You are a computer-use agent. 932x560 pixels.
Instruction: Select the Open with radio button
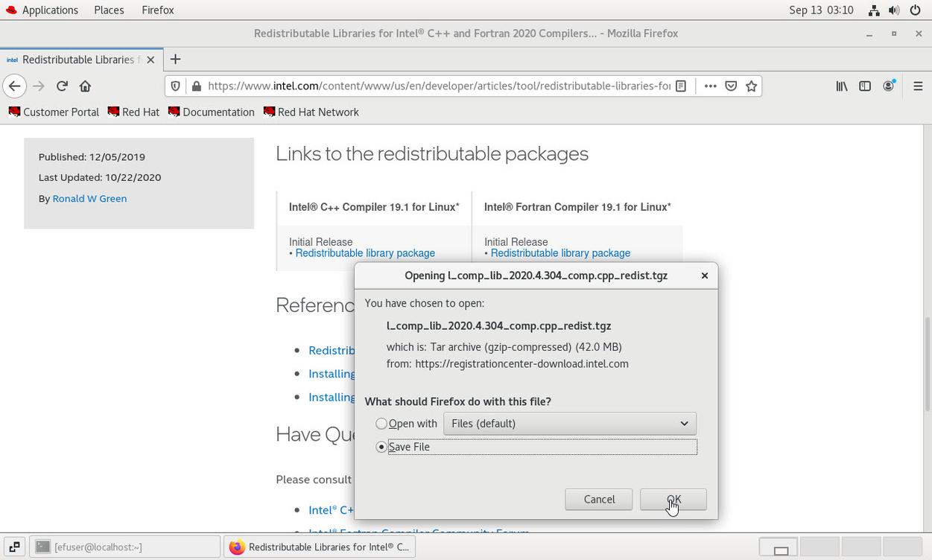381,424
